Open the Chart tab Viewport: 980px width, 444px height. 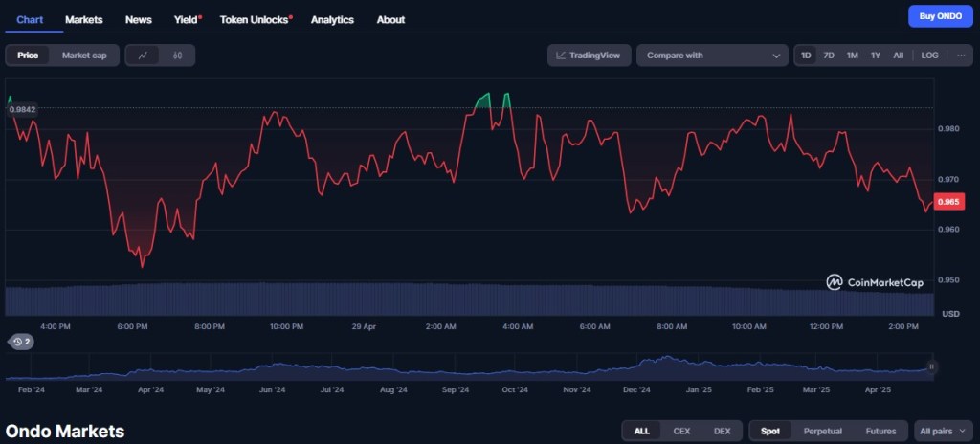pyautogui.click(x=30, y=19)
